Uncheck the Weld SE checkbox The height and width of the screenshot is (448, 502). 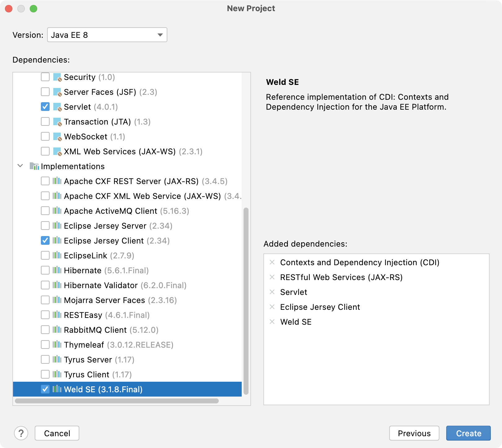[x=45, y=389]
